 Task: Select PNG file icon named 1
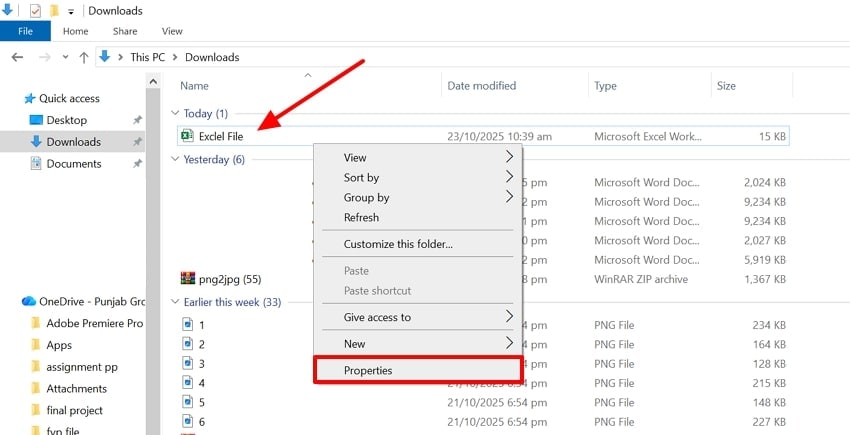pos(187,324)
